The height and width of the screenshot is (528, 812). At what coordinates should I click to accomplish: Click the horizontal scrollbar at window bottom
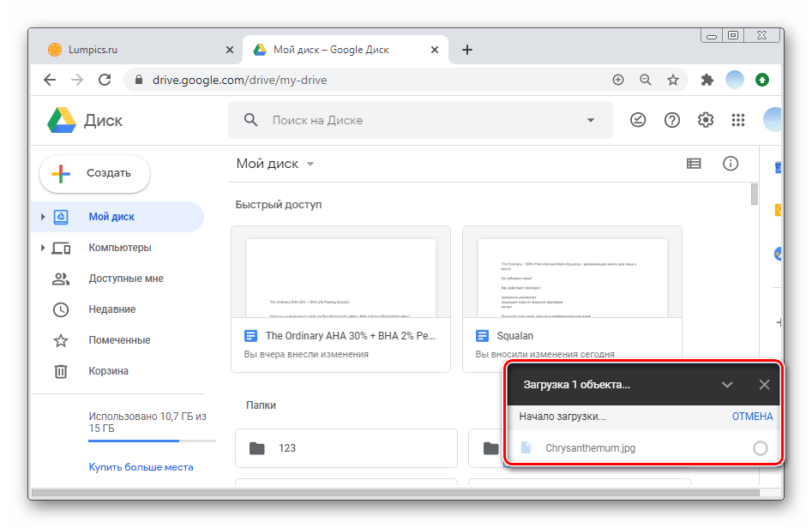pyautogui.click(x=395, y=494)
